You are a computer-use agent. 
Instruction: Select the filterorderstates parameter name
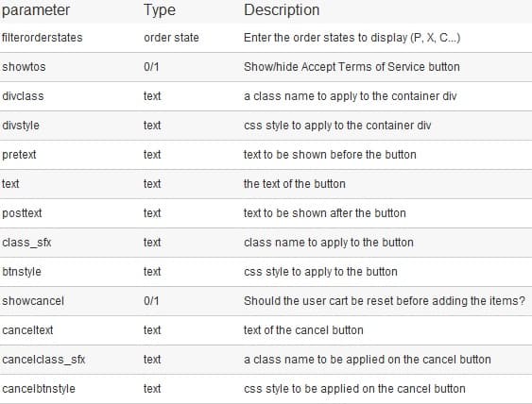(43, 38)
